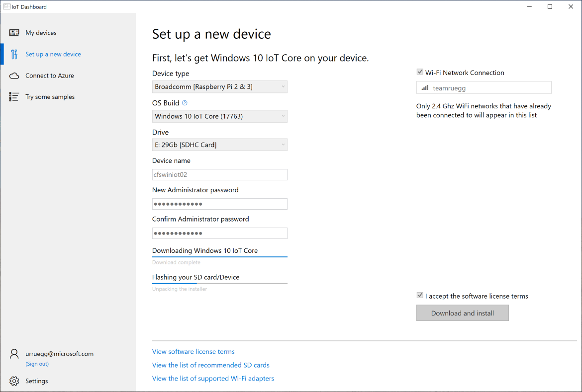Open the recommended SD cards list link

(x=211, y=365)
